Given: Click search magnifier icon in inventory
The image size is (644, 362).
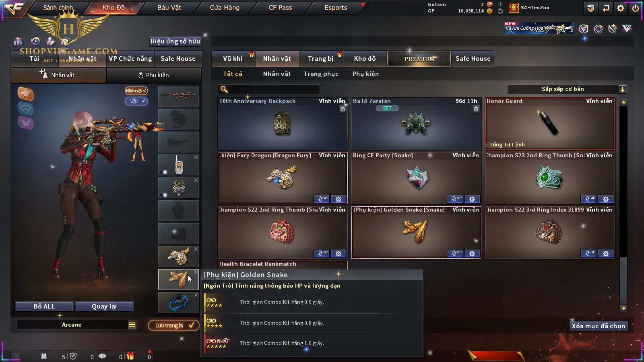Looking at the screenshot, I should coord(224,89).
